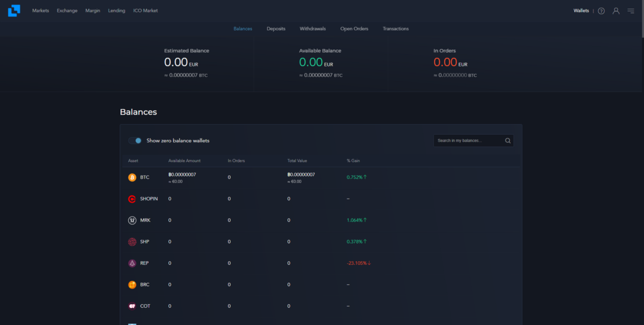Click the MRK asset name
This screenshot has height=325, width=644.
point(145,220)
